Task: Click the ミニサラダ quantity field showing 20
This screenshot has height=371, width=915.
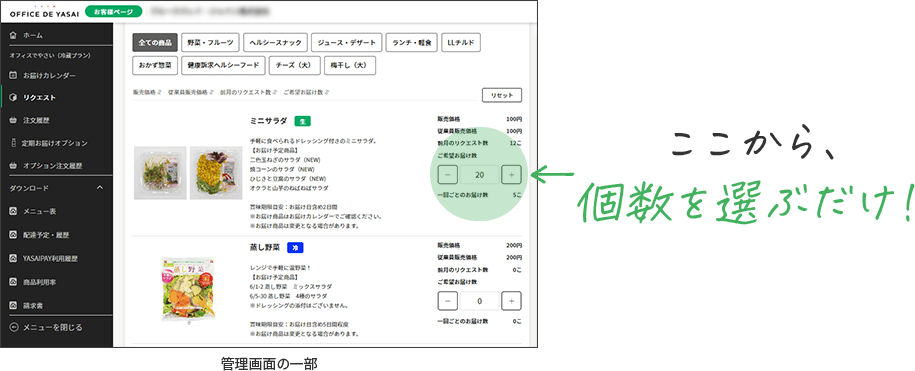Action: (x=479, y=174)
